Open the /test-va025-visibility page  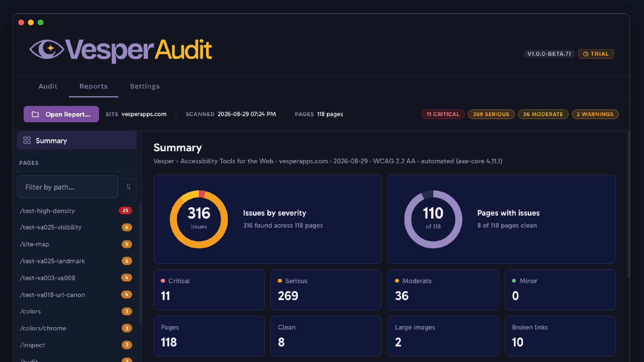(76, 227)
